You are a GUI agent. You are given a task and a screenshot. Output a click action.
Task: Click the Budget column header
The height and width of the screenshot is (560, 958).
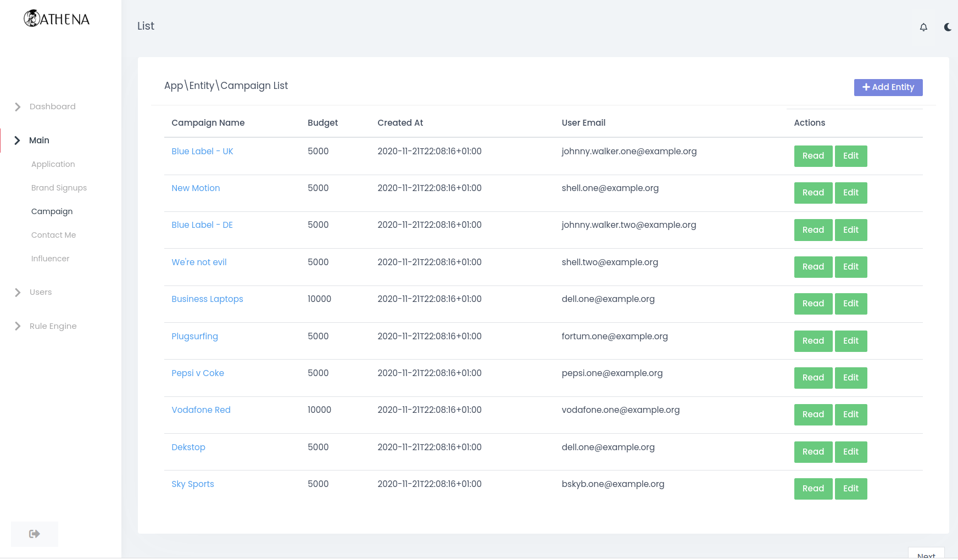coord(322,123)
